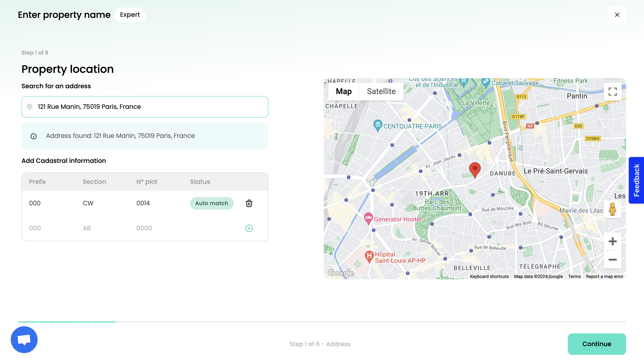Select the Map view tab
The height and width of the screenshot is (362, 644).
click(x=343, y=91)
